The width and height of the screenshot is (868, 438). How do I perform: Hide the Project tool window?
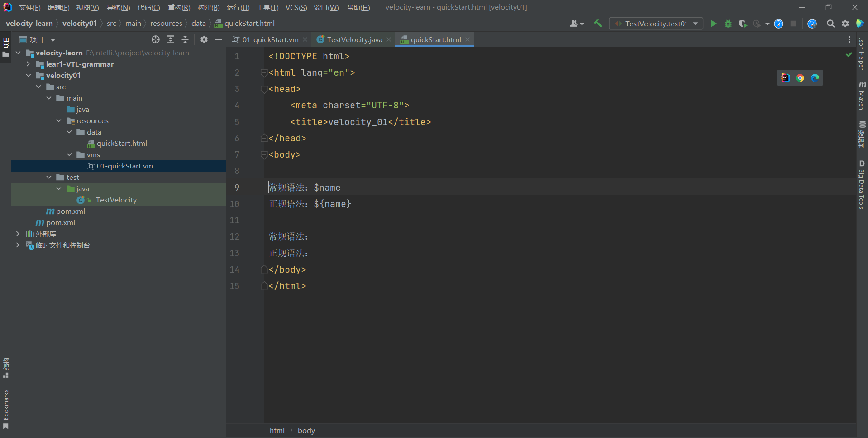219,39
